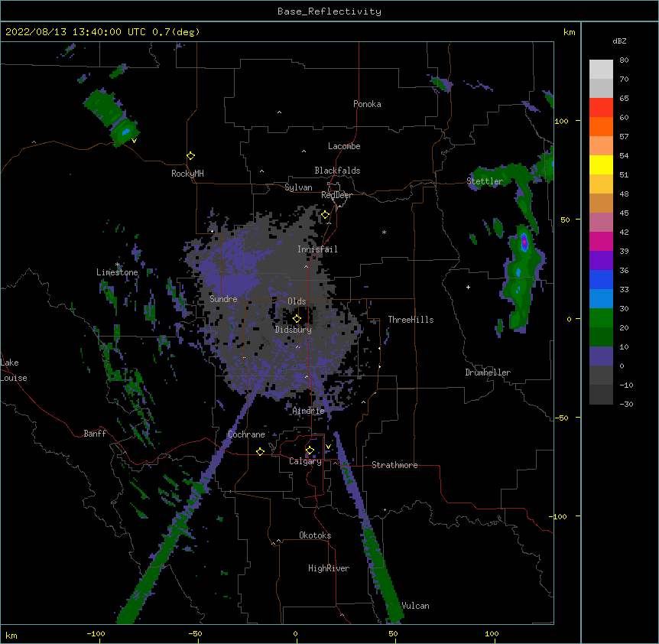Select the yellow V marker beside northwest storm cell
The width and height of the screenshot is (659, 644).
point(134,141)
